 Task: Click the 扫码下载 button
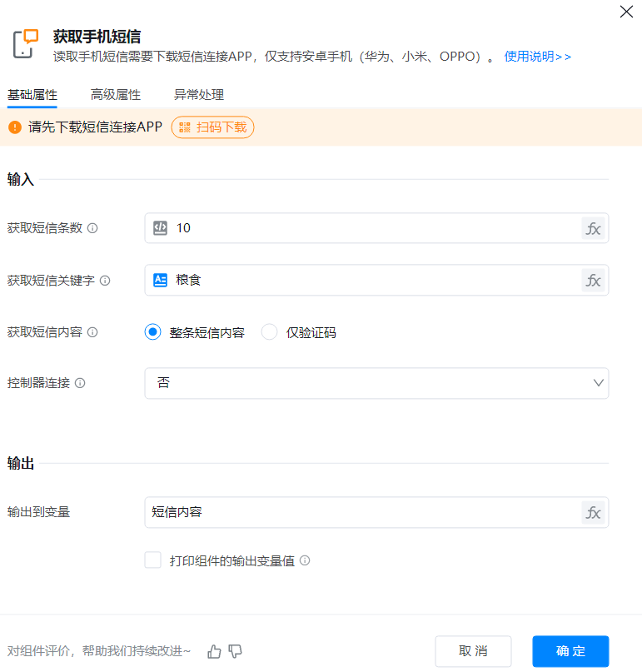(x=213, y=127)
